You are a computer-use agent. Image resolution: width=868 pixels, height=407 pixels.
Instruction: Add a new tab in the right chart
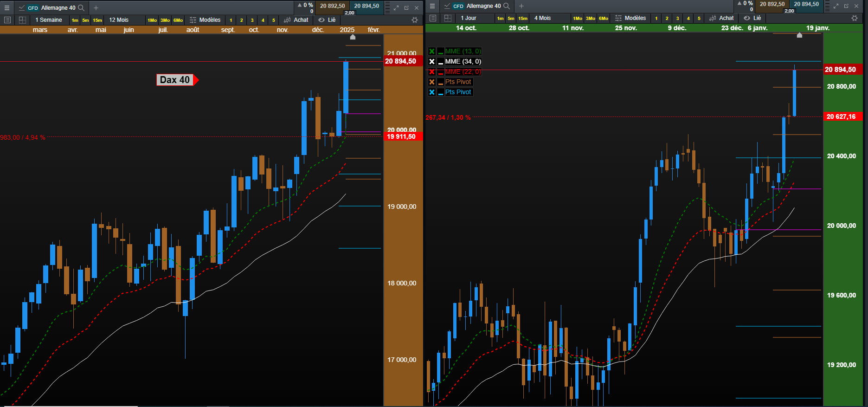point(521,6)
